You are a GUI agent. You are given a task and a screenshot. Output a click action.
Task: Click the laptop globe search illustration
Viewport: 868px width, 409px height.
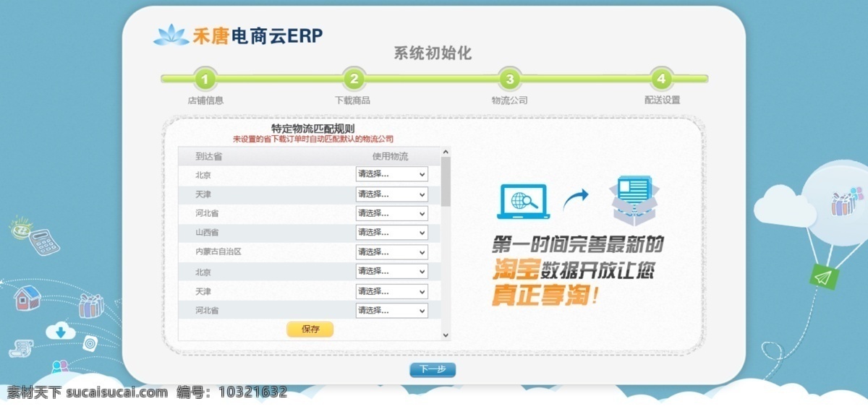(x=523, y=202)
